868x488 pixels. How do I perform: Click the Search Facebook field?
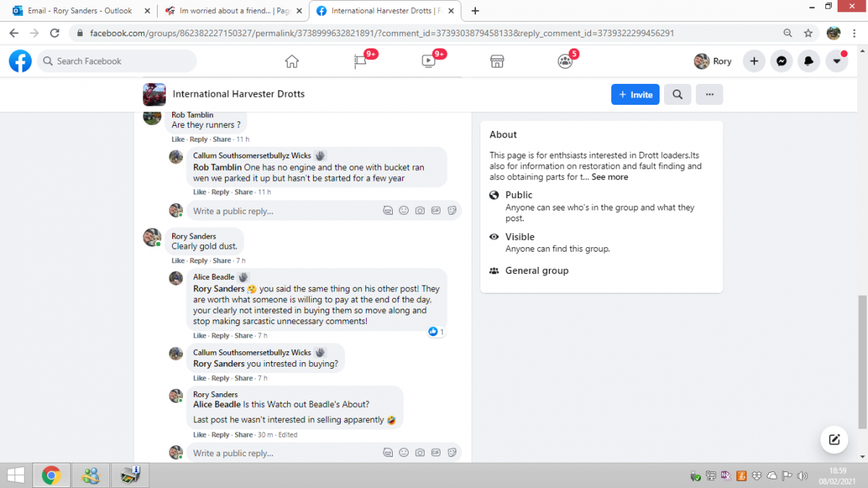pyautogui.click(x=117, y=61)
